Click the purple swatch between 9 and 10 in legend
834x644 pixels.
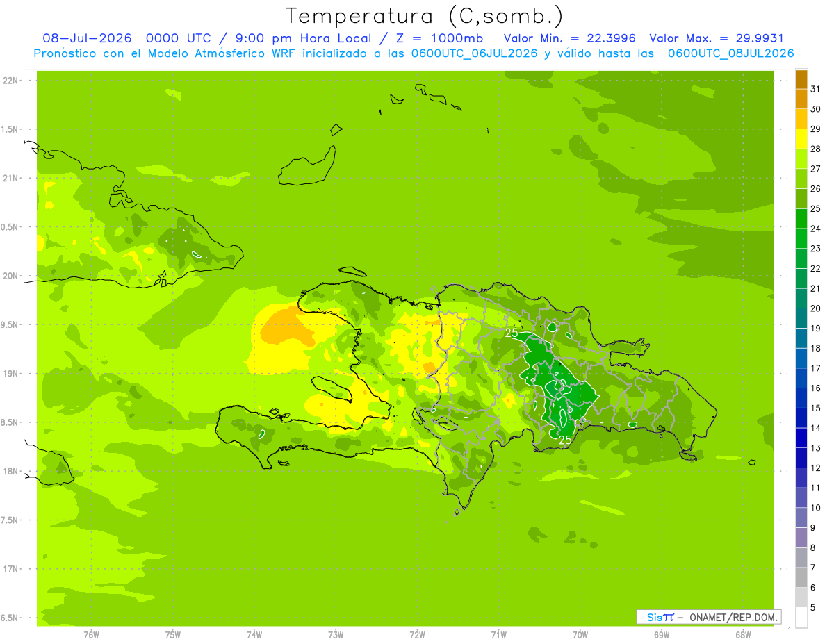[801, 518]
